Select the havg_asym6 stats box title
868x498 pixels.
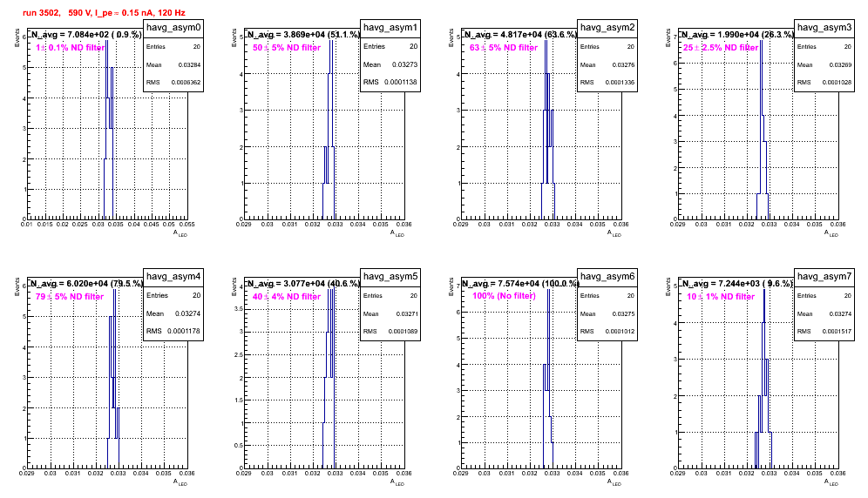[607, 276]
